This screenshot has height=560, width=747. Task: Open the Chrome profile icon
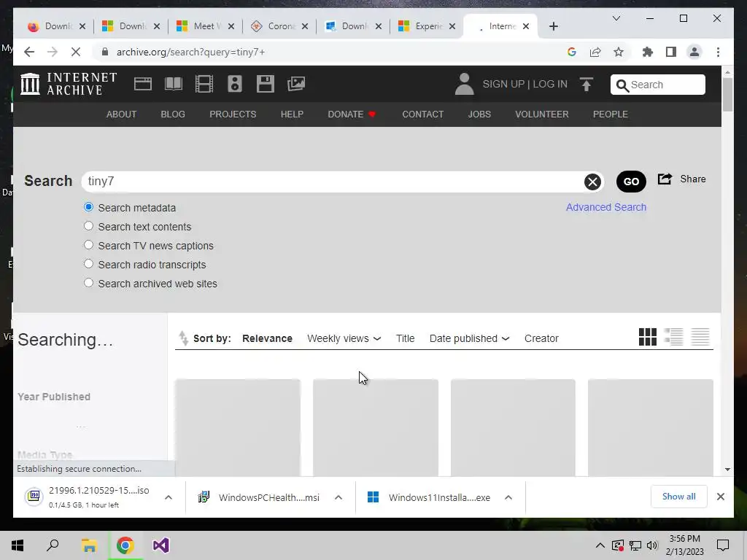[x=694, y=52]
